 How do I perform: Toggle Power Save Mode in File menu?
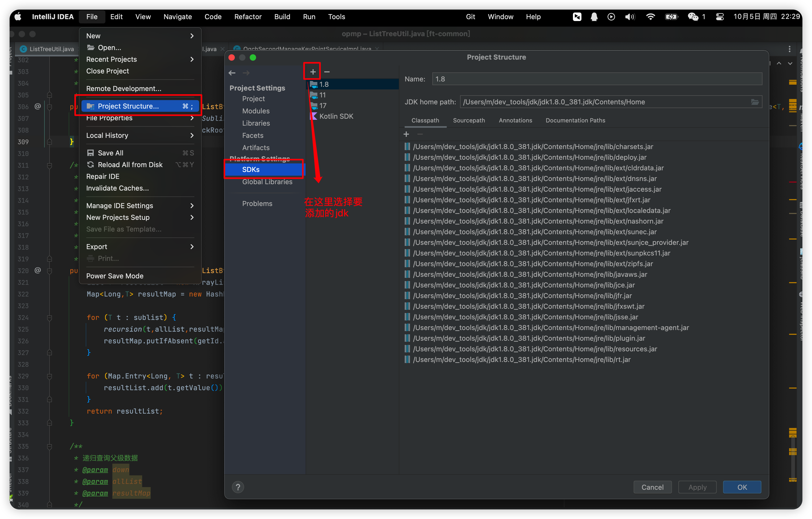click(x=115, y=276)
